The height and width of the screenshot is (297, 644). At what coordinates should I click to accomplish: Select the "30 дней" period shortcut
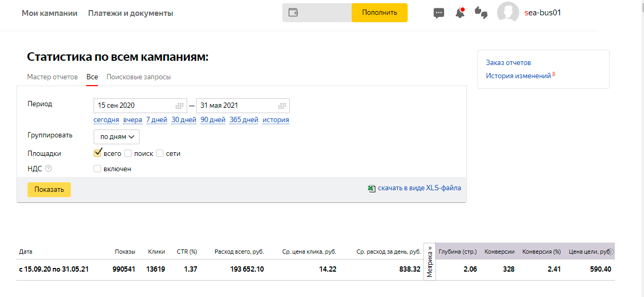183,120
